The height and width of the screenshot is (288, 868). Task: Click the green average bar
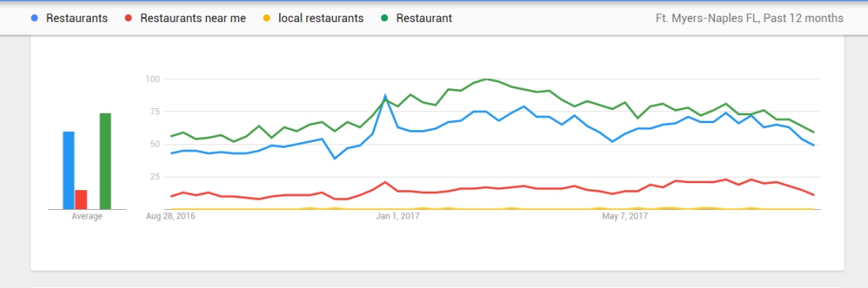click(x=105, y=161)
